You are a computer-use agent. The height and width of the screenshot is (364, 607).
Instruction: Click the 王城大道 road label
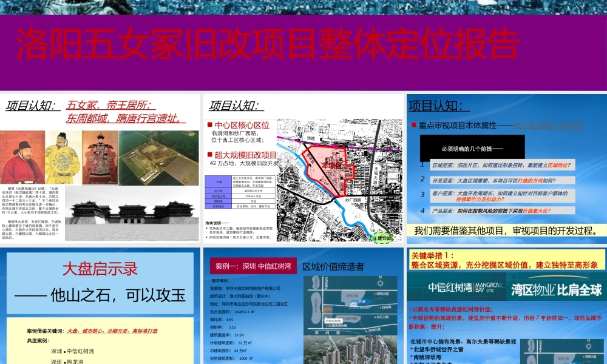tap(376, 175)
